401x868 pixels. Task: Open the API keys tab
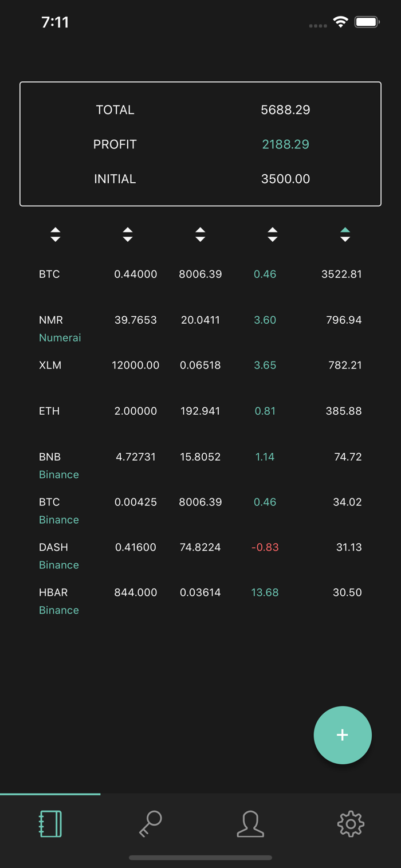click(151, 824)
